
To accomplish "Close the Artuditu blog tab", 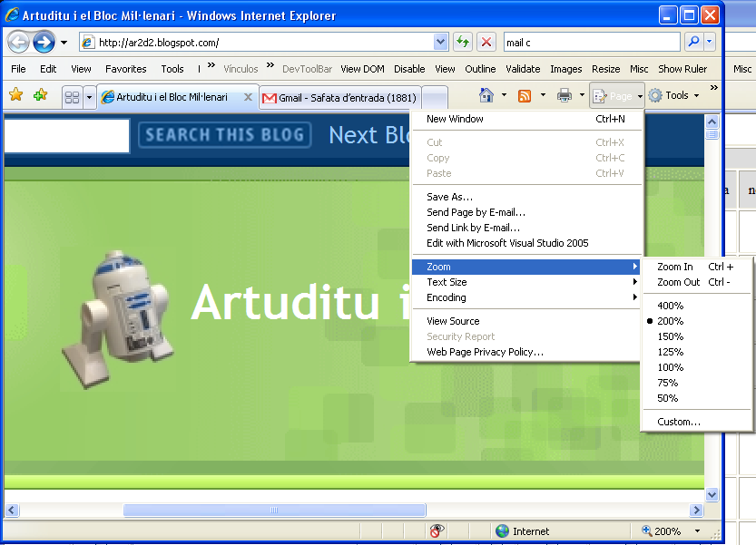I will 248,97.
